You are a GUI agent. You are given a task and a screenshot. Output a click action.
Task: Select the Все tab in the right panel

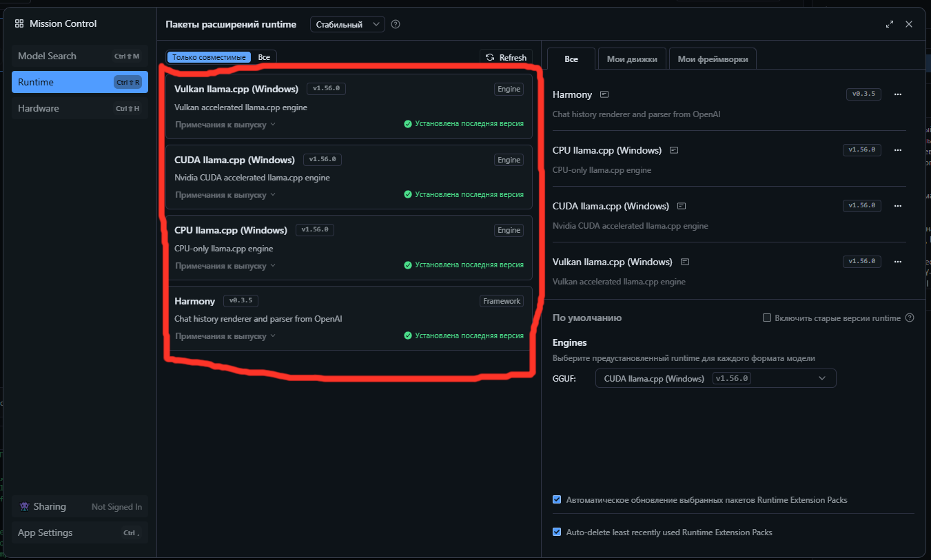tap(571, 59)
